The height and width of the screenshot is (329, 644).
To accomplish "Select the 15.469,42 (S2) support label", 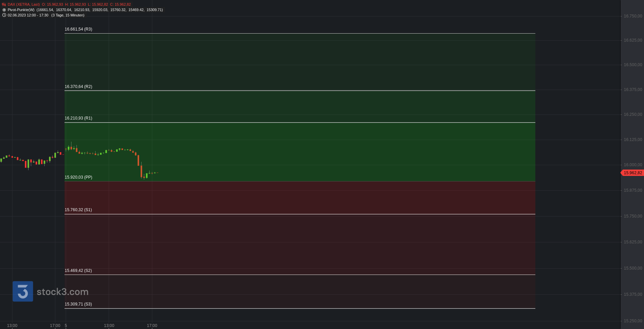I will point(78,271).
